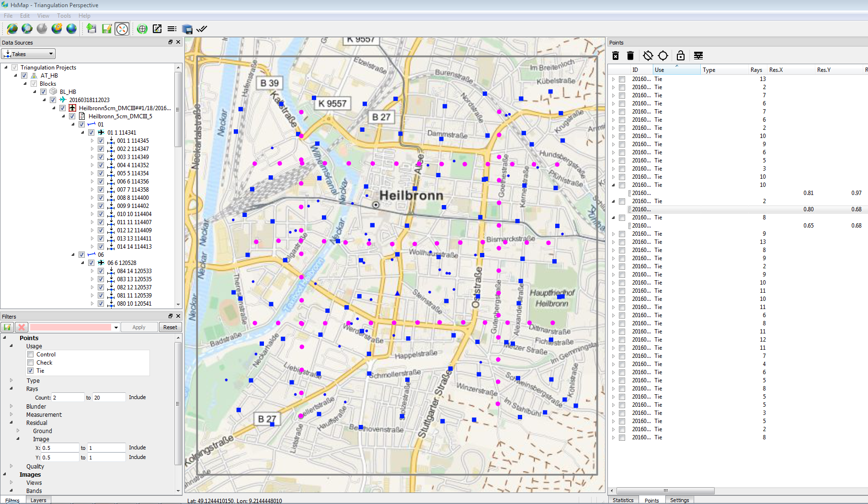
Task: Click the circle with four arrows icon
Action: pyautogui.click(x=122, y=29)
